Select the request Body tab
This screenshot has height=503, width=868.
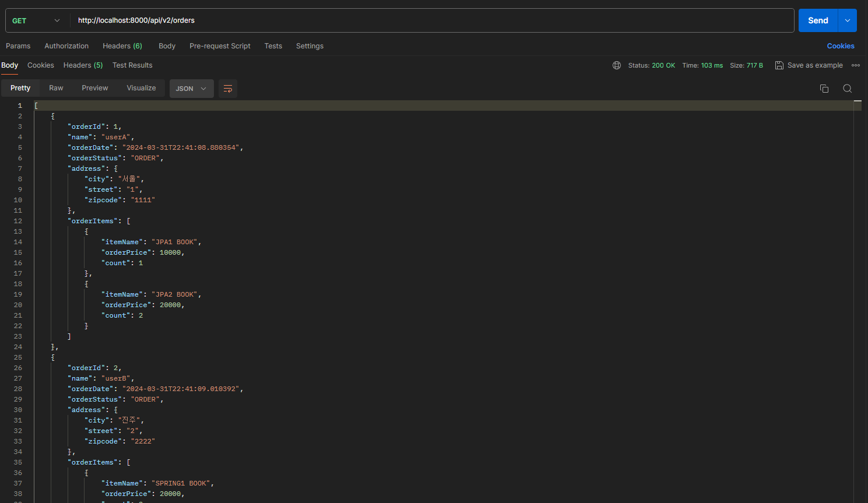tap(167, 46)
